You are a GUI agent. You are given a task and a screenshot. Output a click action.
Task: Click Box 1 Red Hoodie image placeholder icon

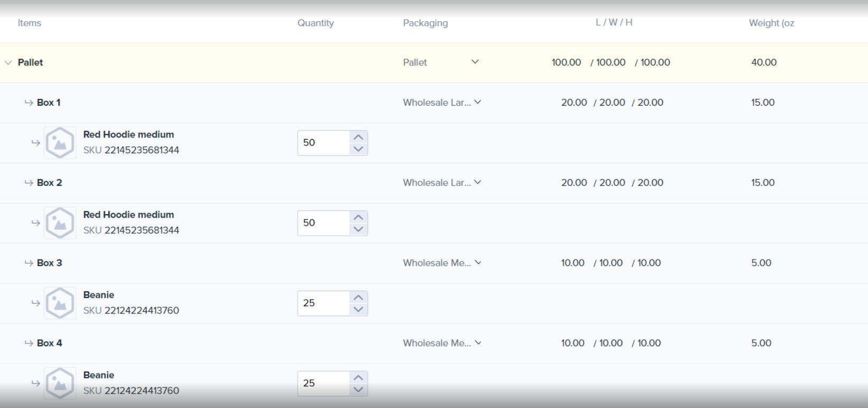coord(60,143)
